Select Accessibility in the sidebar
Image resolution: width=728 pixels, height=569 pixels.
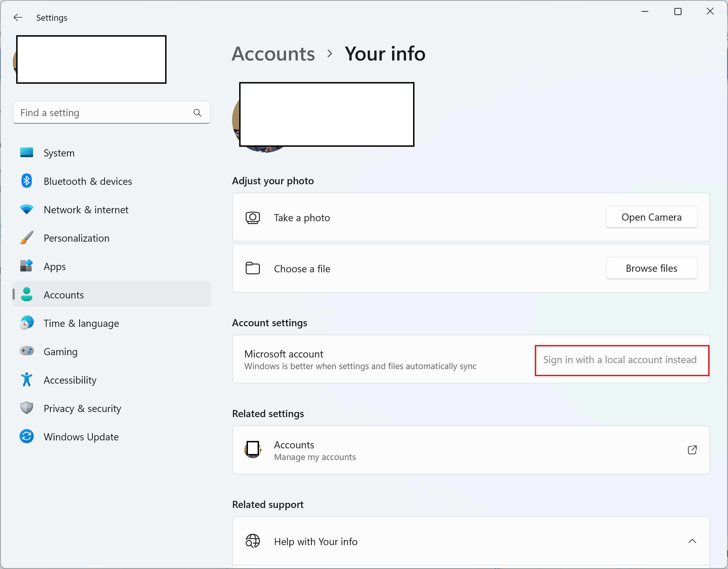tap(70, 380)
